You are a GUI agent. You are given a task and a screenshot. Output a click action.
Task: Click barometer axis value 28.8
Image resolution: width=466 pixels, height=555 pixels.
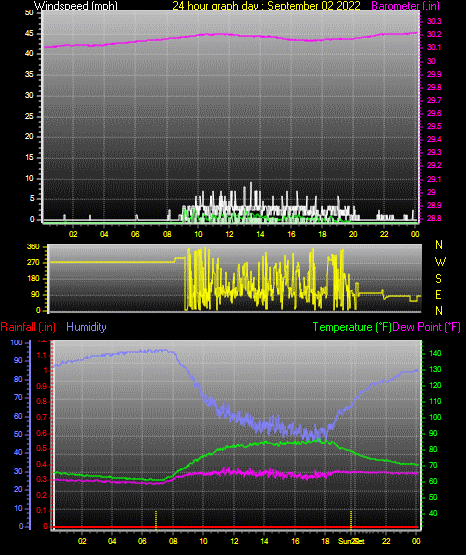434,218
